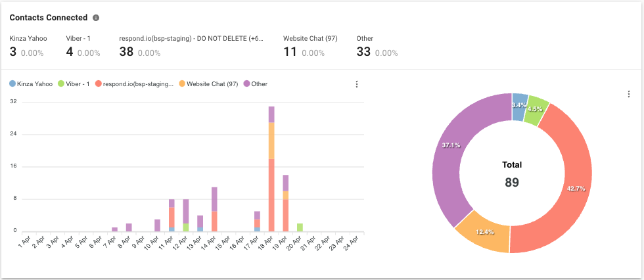Image resolution: width=644 pixels, height=280 pixels.
Task: Toggle Other legend series
Action: (256, 84)
